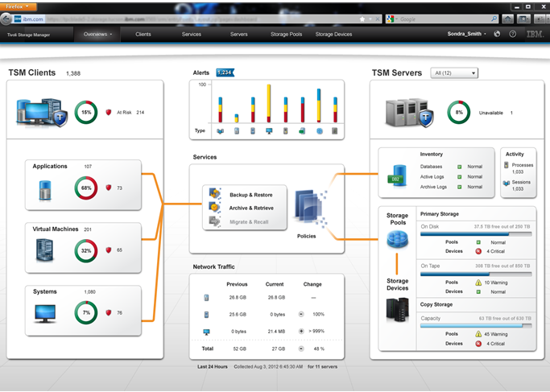550x392 pixels.
Task: Click the TSM Servers towers shield icon
Action: (409, 113)
